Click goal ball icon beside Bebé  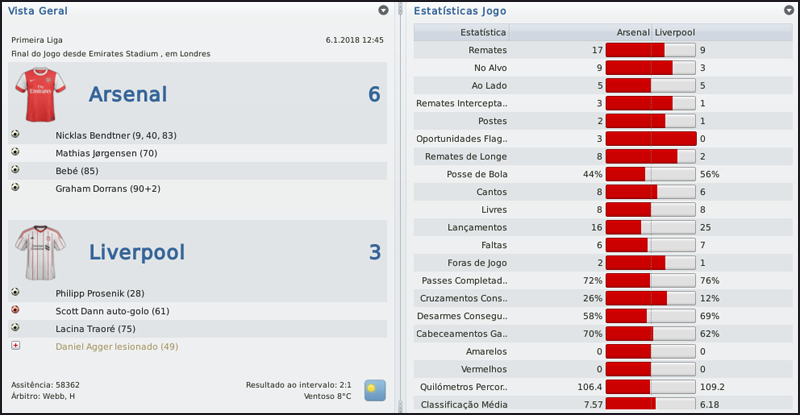(x=16, y=170)
